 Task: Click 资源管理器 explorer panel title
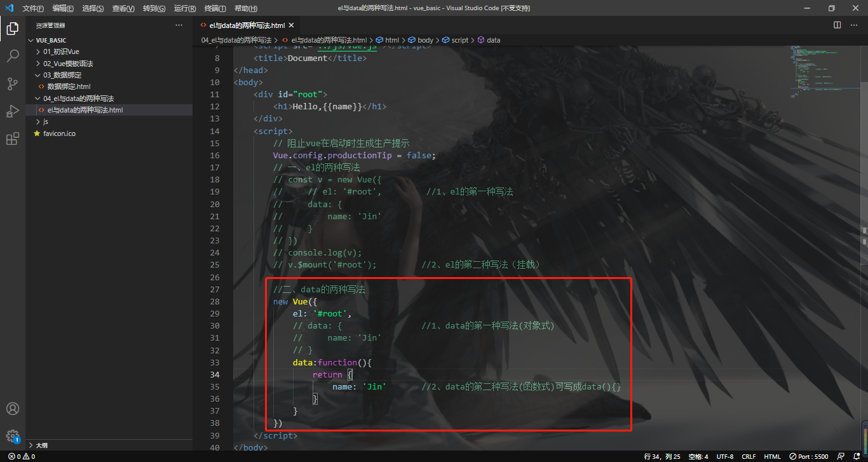coord(50,25)
